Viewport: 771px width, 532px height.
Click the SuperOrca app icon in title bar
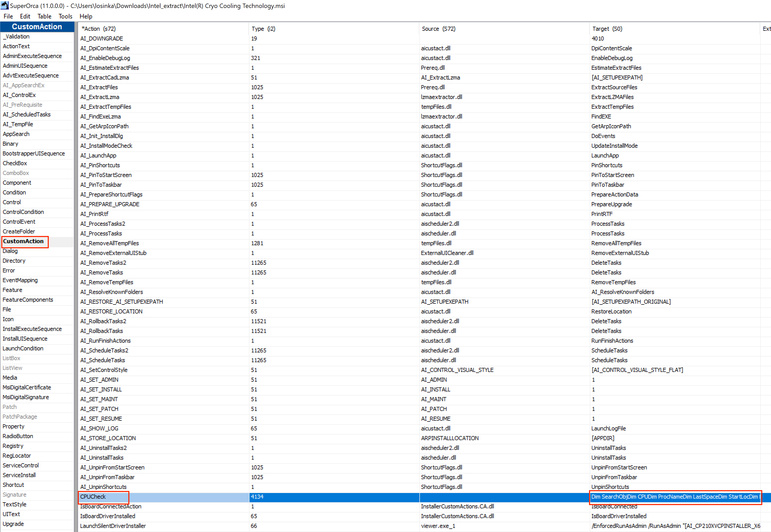coord(5,5)
